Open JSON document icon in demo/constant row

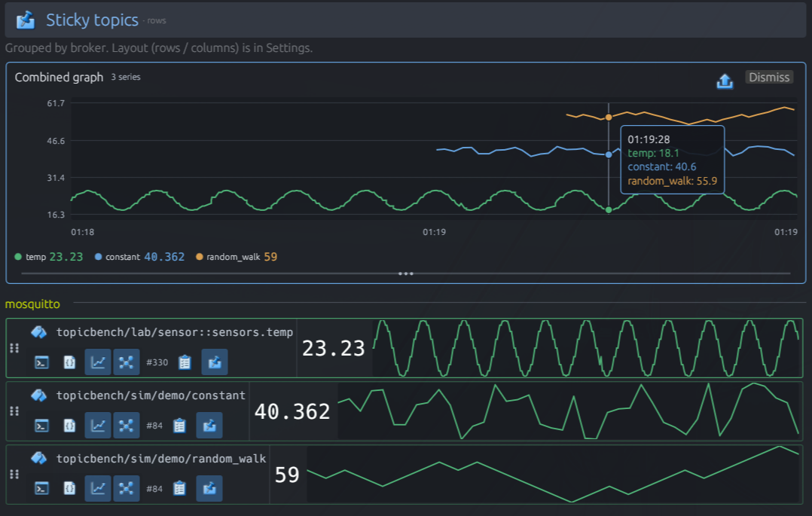(69, 426)
